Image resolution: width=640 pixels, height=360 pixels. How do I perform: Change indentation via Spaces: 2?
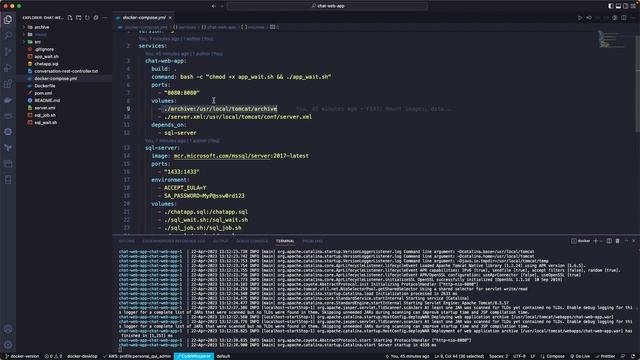tap(498, 356)
